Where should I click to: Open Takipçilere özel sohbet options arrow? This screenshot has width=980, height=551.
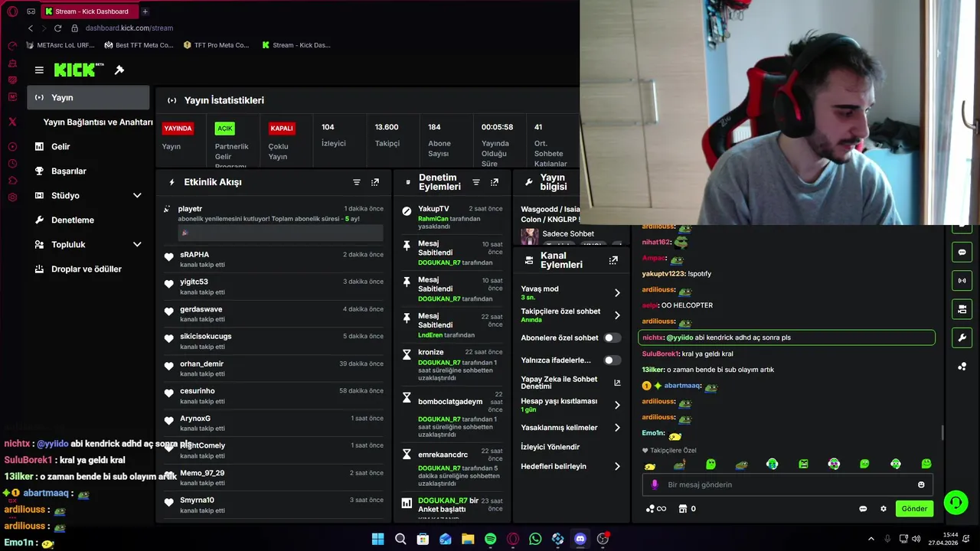click(x=617, y=315)
